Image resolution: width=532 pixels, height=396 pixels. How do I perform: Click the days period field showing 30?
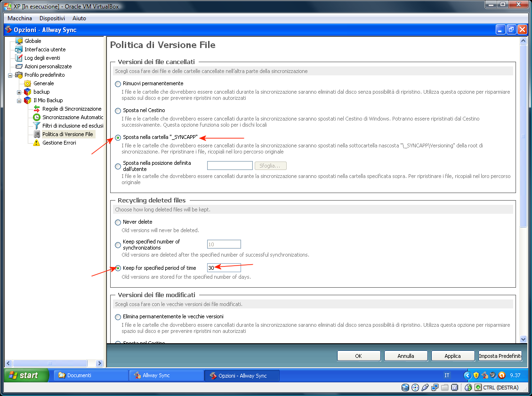click(224, 268)
